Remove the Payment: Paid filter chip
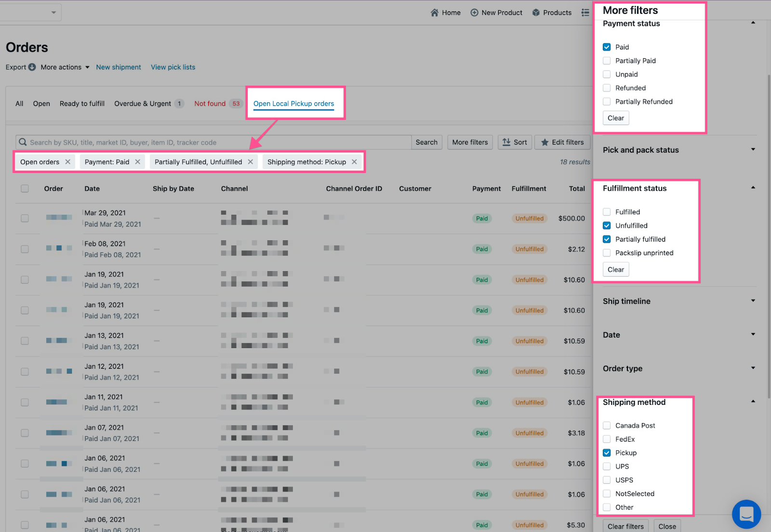 tap(138, 162)
